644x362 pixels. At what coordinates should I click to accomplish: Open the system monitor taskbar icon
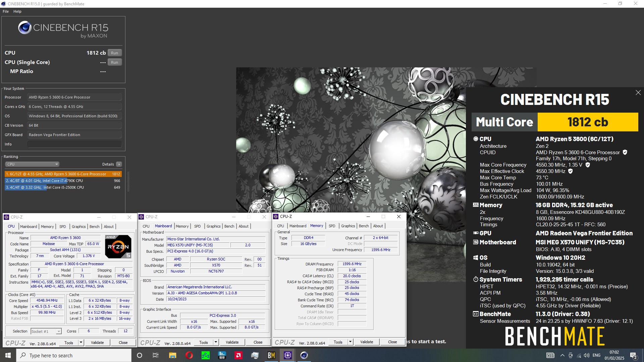click(255, 355)
